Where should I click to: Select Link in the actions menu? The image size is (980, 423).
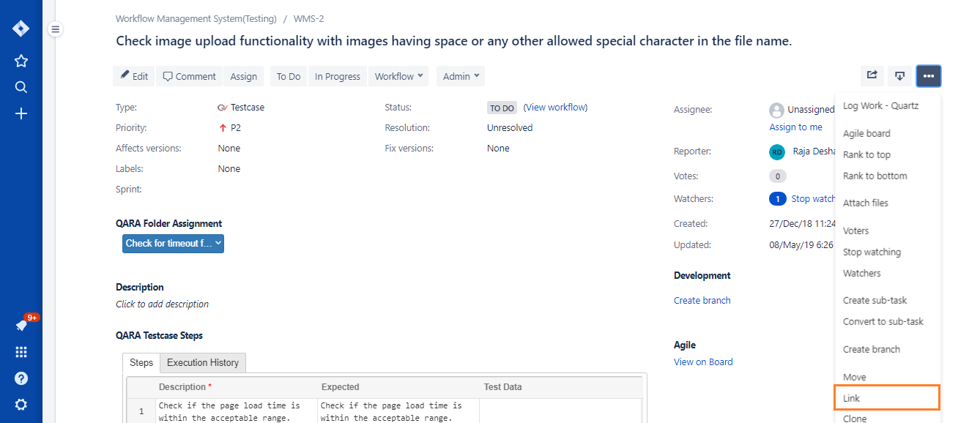coord(887,397)
